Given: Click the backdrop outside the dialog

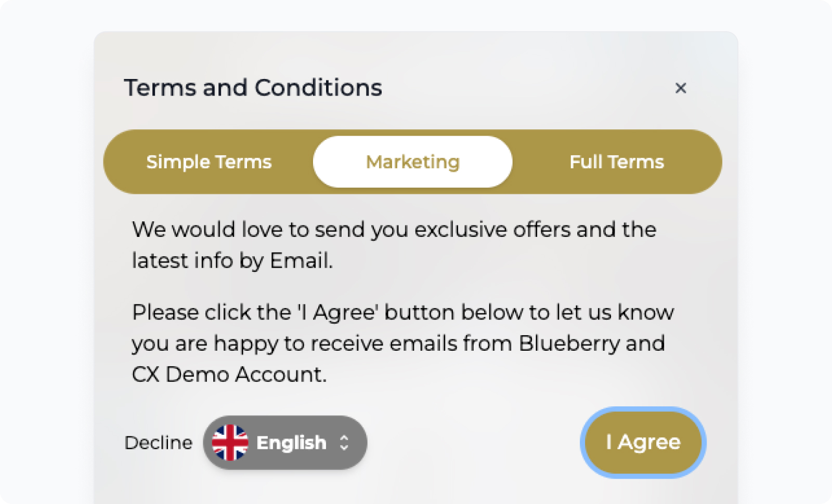Looking at the screenshot, I should click(x=47, y=260).
